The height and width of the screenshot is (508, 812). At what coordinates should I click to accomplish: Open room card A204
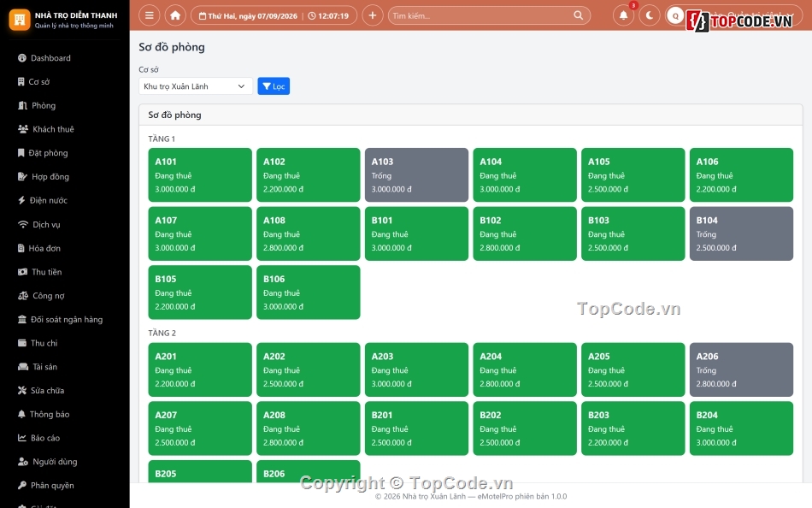(x=525, y=369)
